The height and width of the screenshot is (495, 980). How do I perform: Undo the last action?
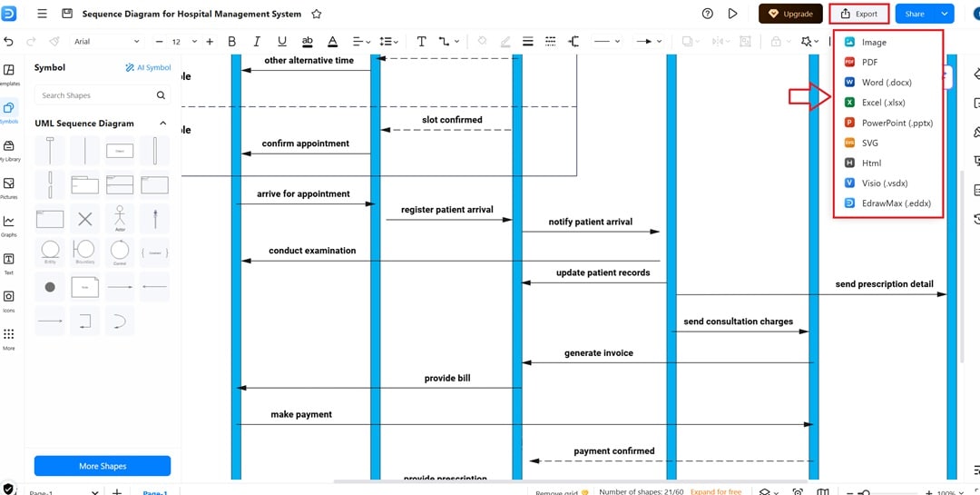click(8, 41)
